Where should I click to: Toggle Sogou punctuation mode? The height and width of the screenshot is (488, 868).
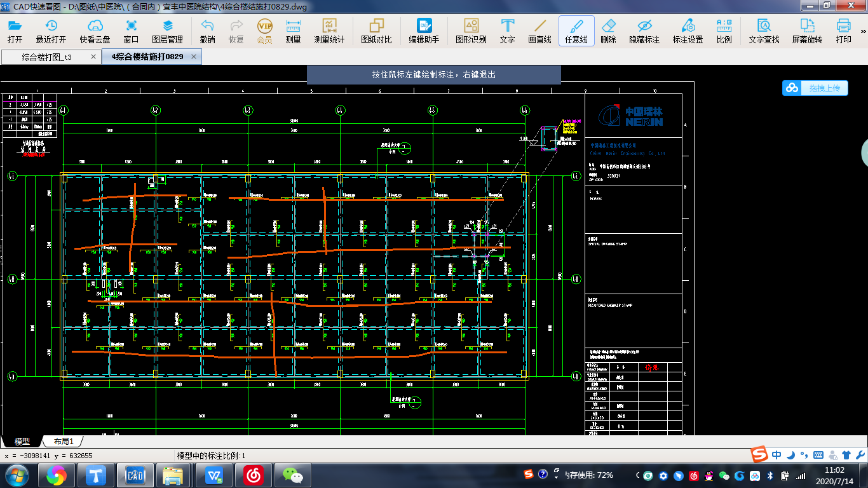[804, 455]
